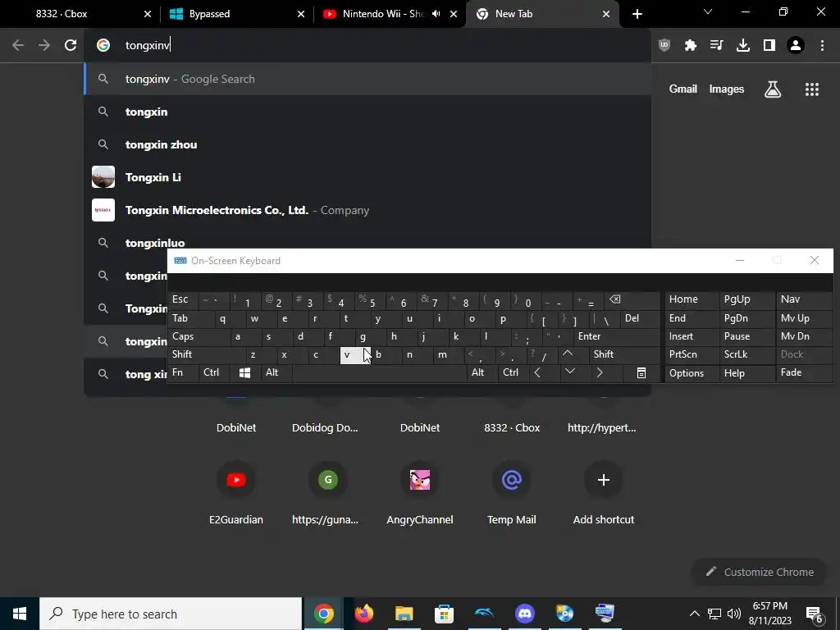Open Chrome three-dot menu
840x630 pixels.
(822, 45)
